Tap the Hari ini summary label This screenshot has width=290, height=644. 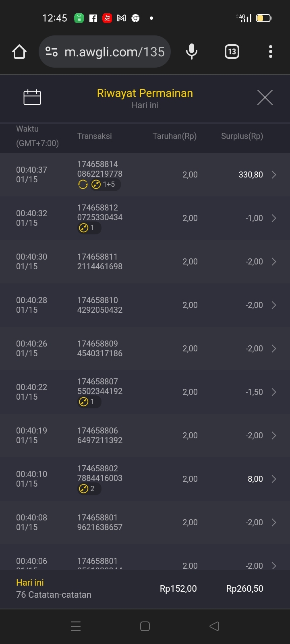click(30, 582)
